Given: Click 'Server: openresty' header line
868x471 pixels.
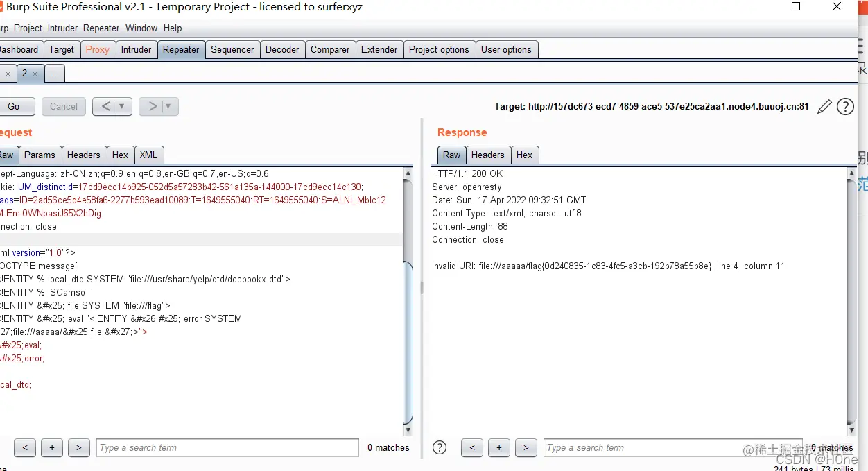Looking at the screenshot, I should pos(467,187).
